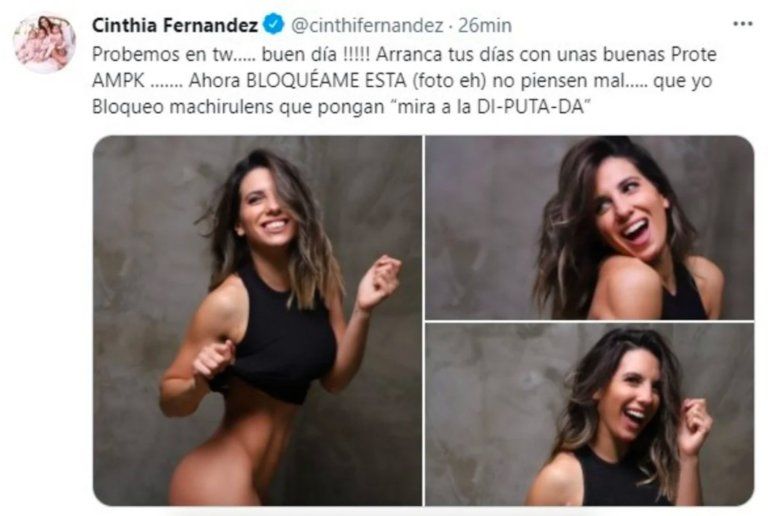Open the @cinthifernandez handle link
Image resolution: width=768 pixels, height=516 pixels.
(367, 25)
